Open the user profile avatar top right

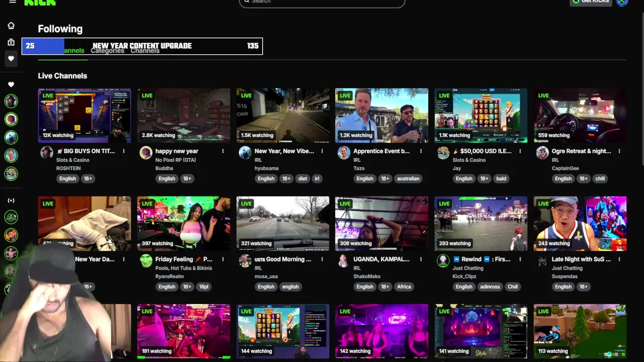(x=622, y=2)
